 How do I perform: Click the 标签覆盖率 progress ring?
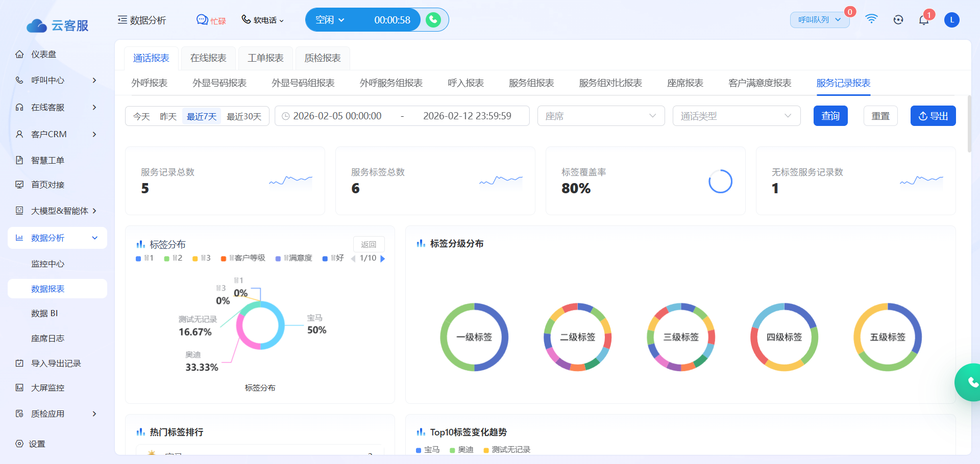720,181
